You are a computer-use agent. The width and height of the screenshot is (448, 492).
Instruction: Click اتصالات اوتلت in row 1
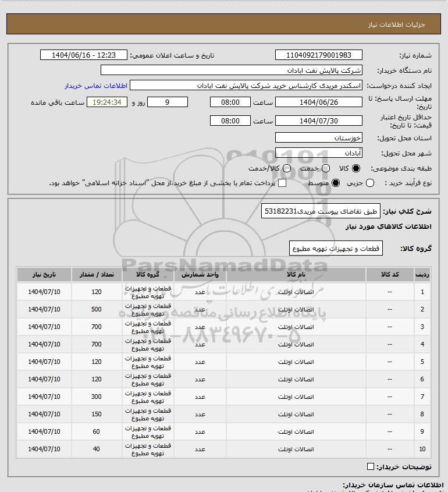296,292
